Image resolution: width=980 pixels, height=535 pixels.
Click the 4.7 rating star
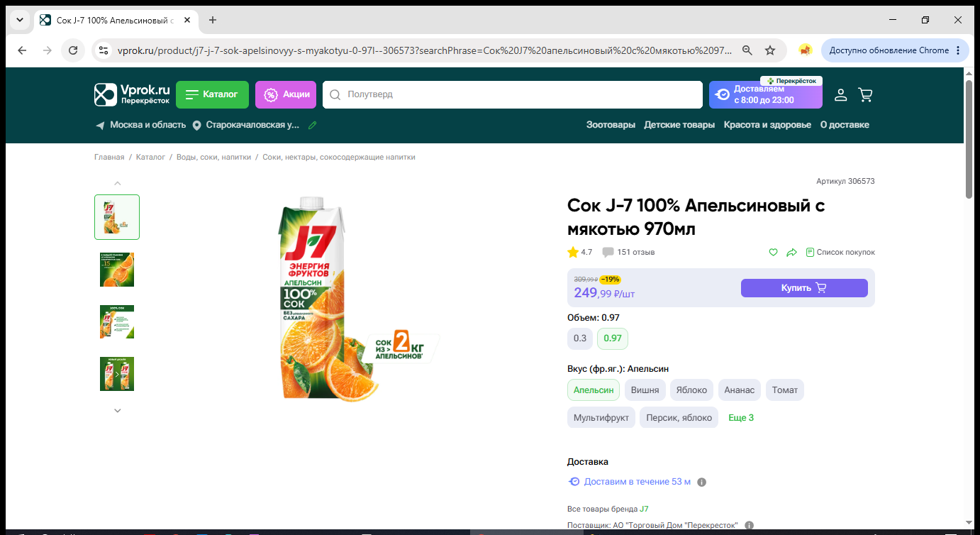(x=573, y=252)
